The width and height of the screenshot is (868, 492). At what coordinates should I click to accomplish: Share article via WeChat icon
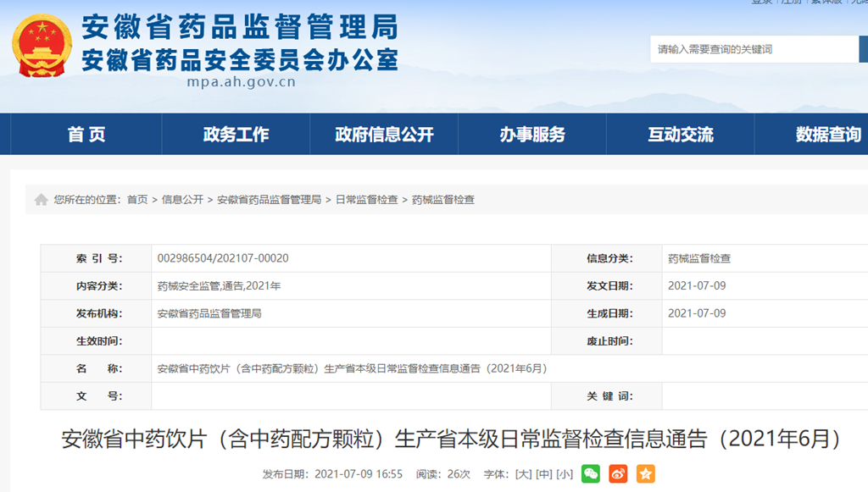pos(591,474)
